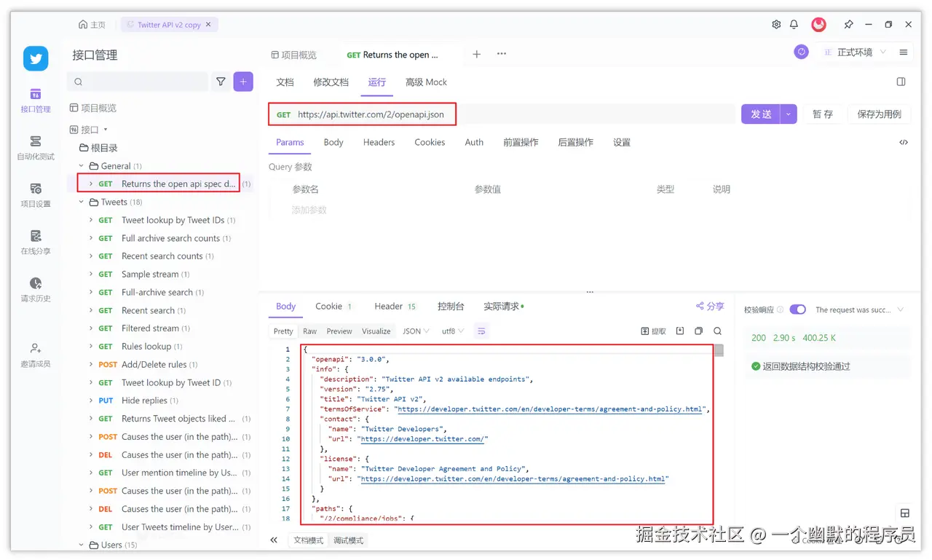Switch to the 文档 tab

[x=285, y=82]
